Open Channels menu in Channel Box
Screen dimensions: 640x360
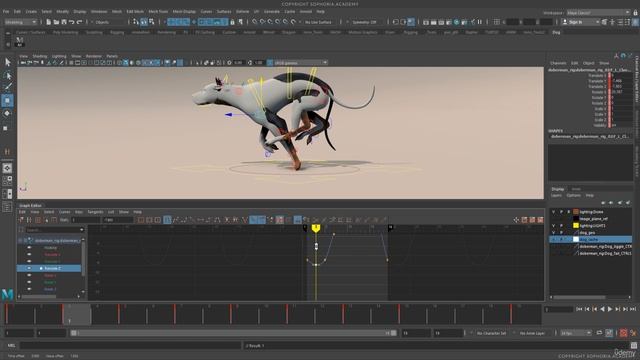point(558,63)
